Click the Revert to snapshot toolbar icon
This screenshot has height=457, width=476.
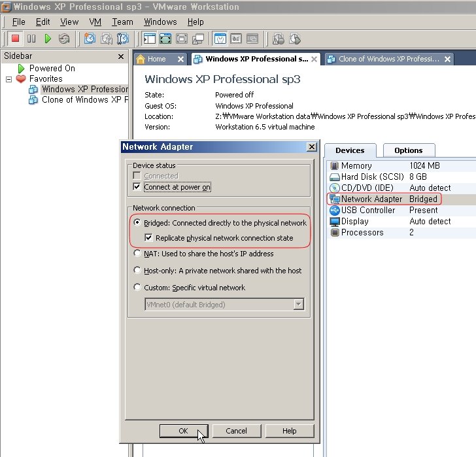click(106, 39)
